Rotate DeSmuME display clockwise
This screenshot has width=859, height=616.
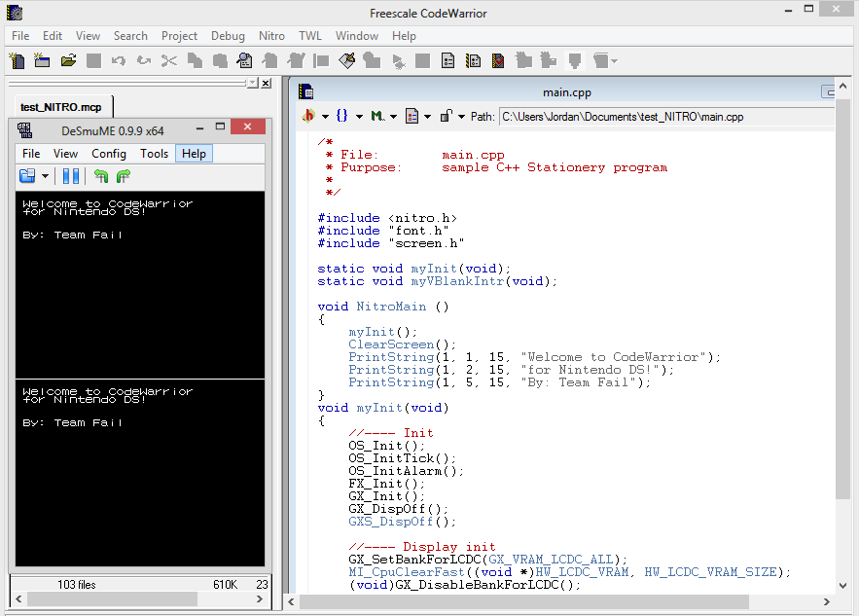pyautogui.click(x=124, y=176)
